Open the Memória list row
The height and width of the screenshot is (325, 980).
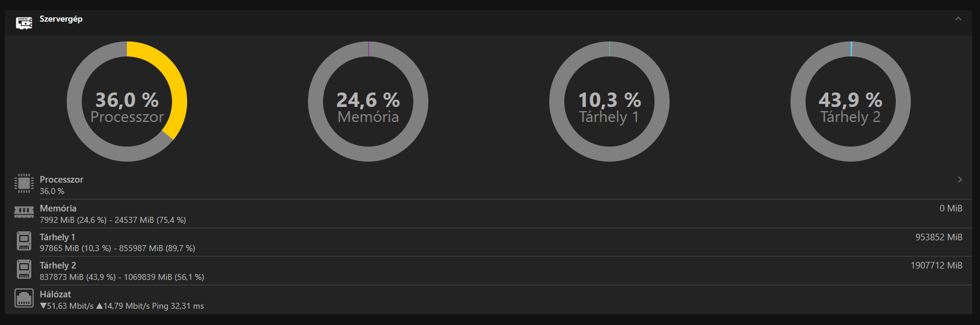point(488,214)
